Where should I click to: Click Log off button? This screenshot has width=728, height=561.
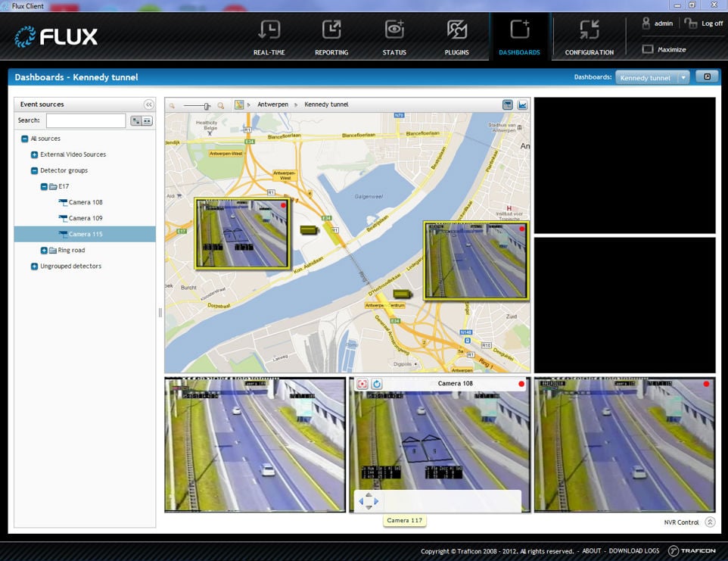[x=704, y=23]
